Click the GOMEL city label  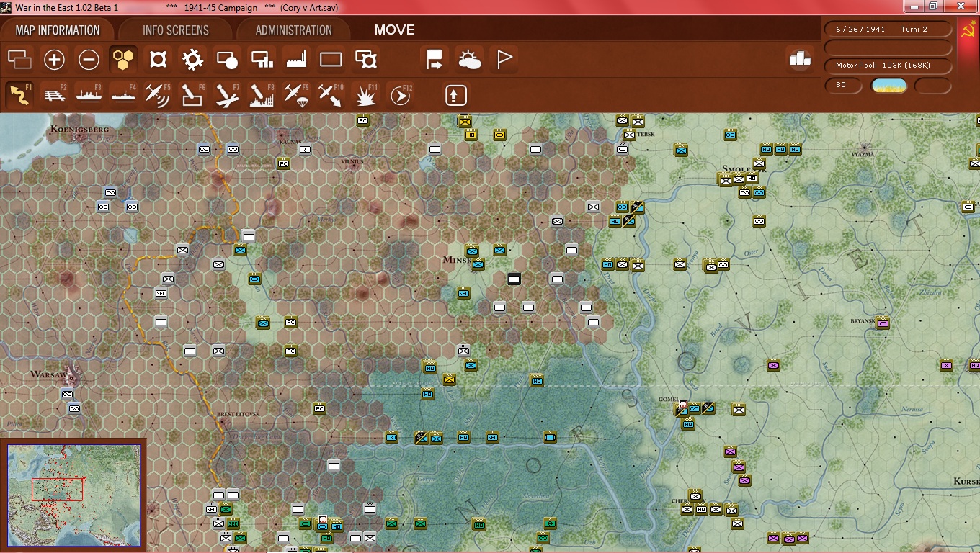(x=669, y=399)
